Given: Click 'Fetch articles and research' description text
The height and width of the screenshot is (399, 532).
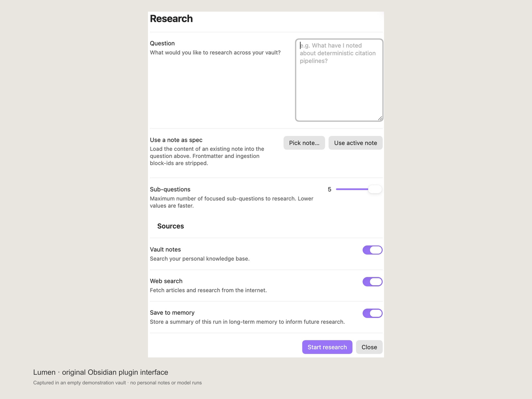Looking at the screenshot, I should coord(208,290).
